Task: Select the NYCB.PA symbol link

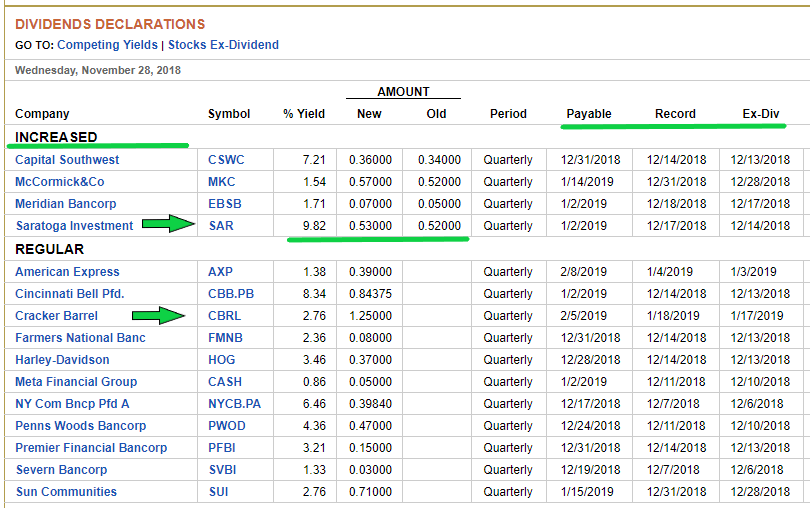Action: (233, 404)
